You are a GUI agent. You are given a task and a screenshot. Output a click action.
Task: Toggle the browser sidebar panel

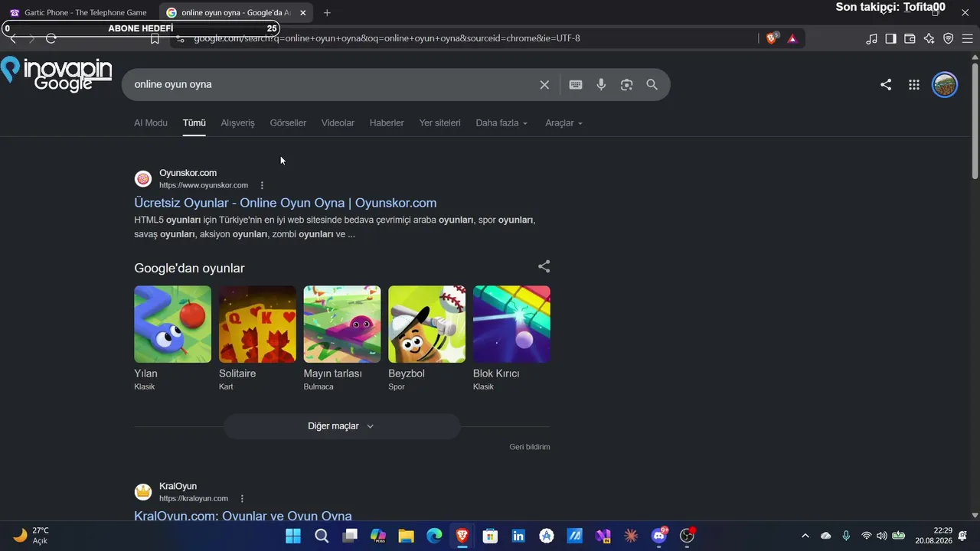click(891, 38)
